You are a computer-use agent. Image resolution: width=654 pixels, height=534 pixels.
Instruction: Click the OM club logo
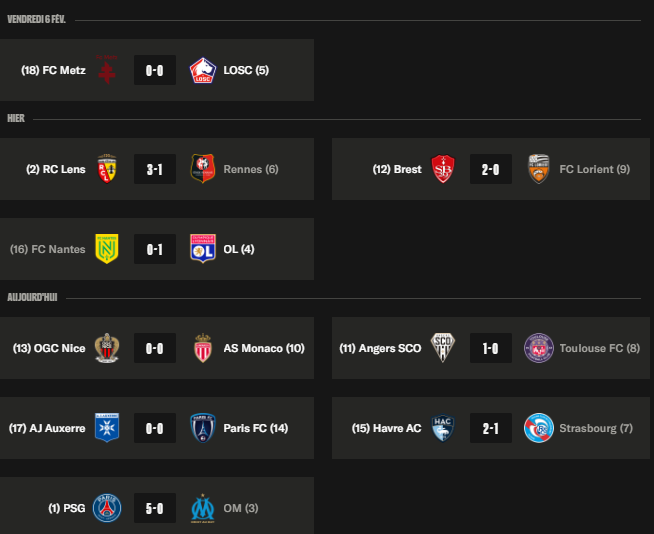[x=203, y=508]
